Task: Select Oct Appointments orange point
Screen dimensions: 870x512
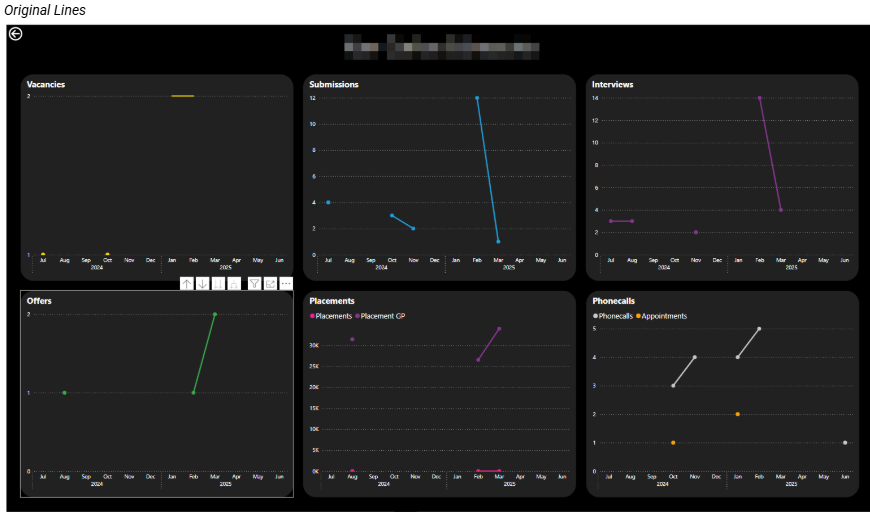Action: 673,443
